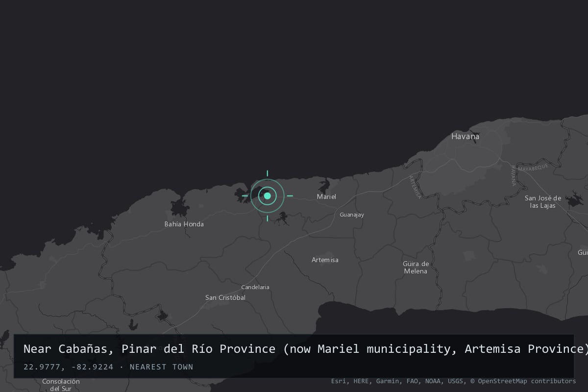The height and width of the screenshot is (392, 588).
Task: Click the San Cristóbal label
Action: click(225, 297)
